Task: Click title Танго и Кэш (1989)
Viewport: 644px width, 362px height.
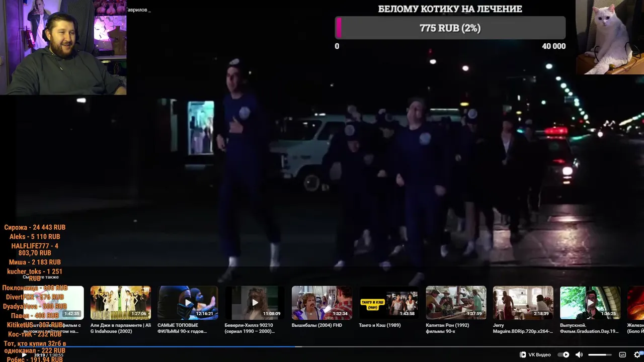Action: tap(380, 325)
